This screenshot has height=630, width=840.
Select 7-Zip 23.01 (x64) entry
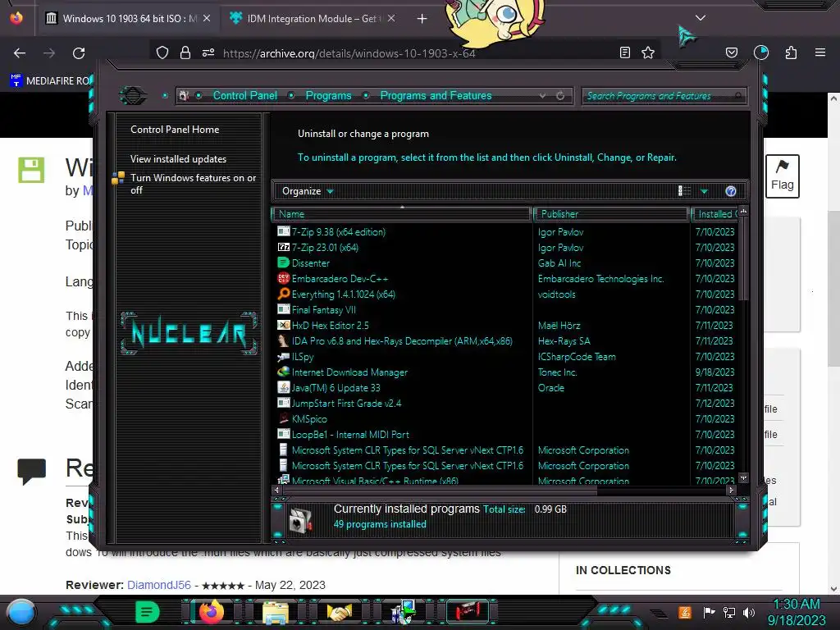(x=325, y=248)
